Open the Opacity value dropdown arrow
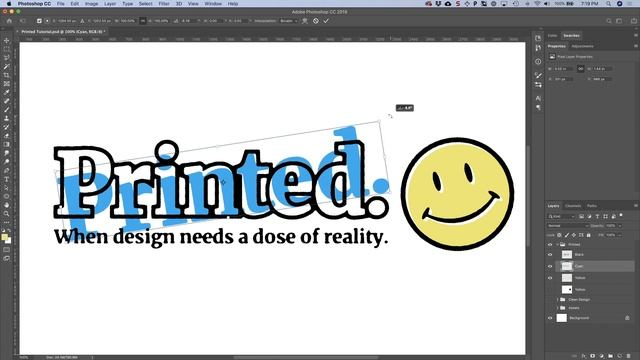Image resolution: width=640 pixels, height=360 pixels. [x=620, y=226]
